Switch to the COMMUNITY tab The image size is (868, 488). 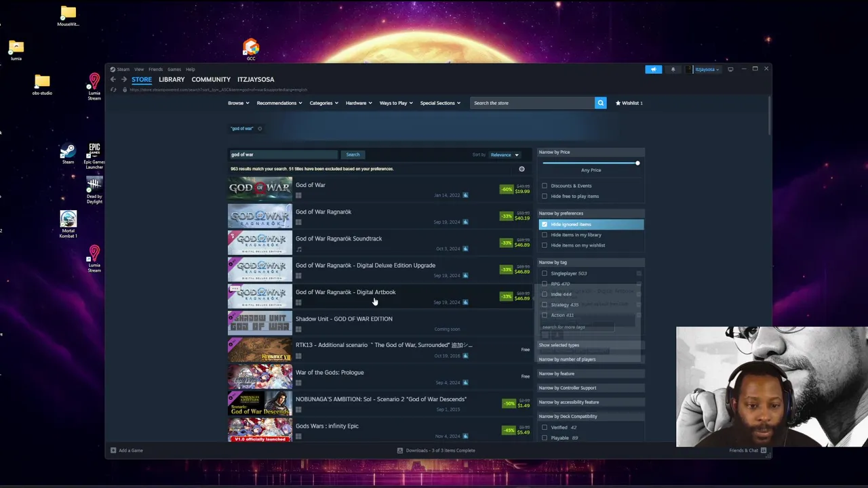[x=211, y=79]
